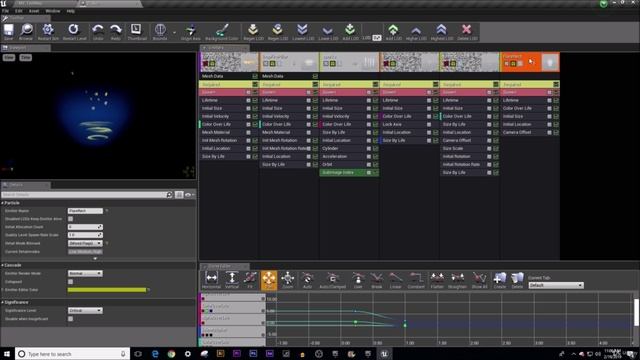Viewport: 640px width, 360px height.
Task: Open the Window menu
Action: 53,11
